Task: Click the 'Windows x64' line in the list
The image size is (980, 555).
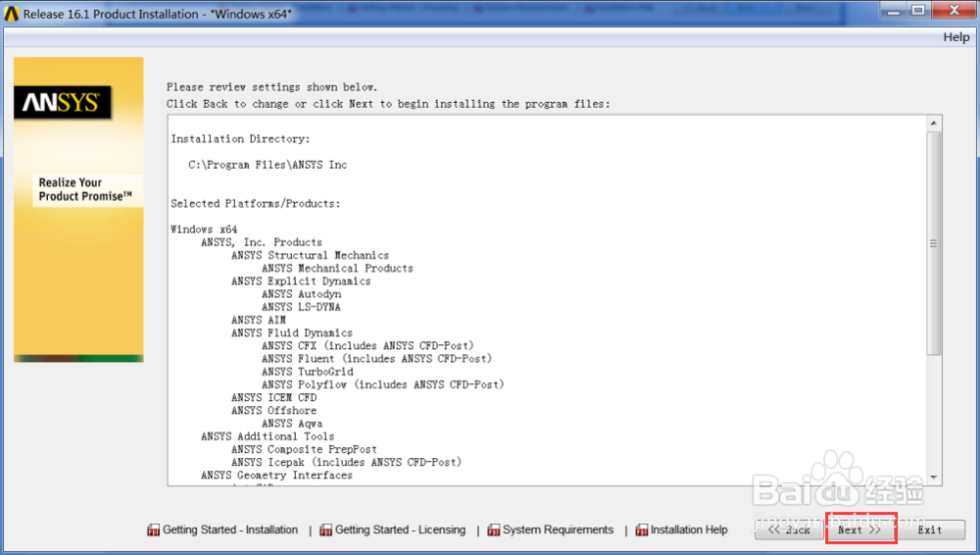Action: coord(204,229)
